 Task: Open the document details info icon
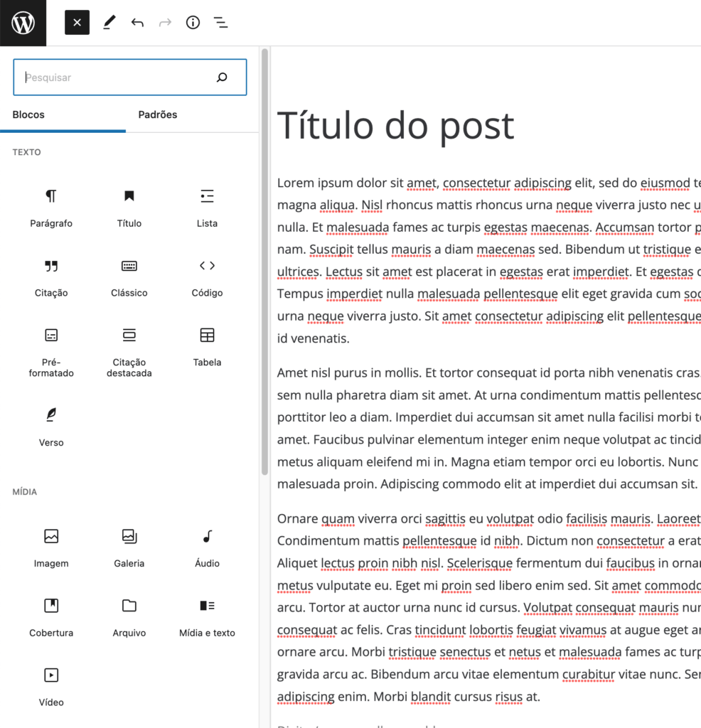pyautogui.click(x=193, y=23)
